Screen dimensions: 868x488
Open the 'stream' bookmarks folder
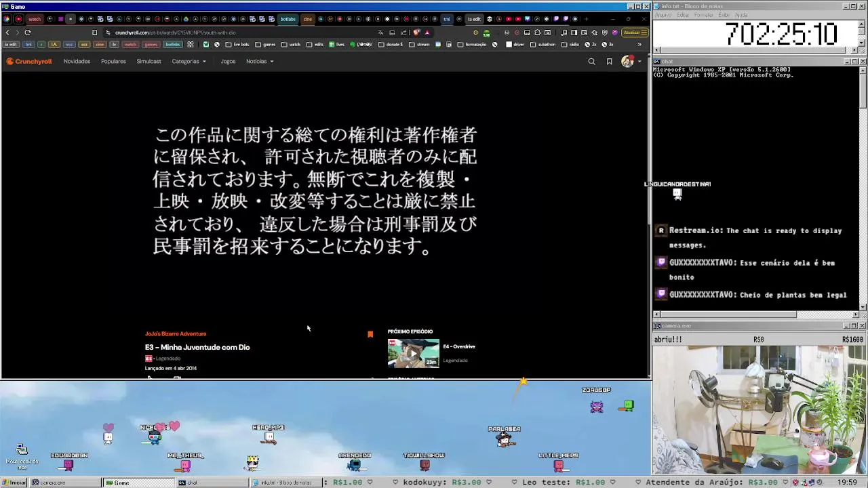419,45
